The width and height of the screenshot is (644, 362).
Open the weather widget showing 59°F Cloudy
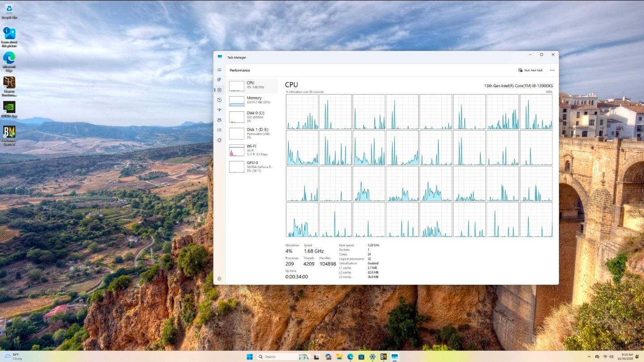click(x=13, y=357)
